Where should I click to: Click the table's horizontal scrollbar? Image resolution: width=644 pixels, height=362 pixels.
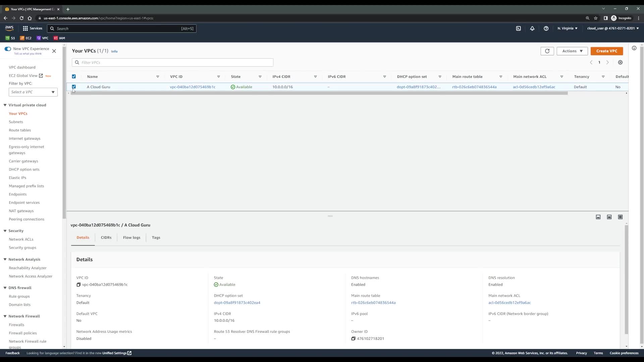point(319,93)
